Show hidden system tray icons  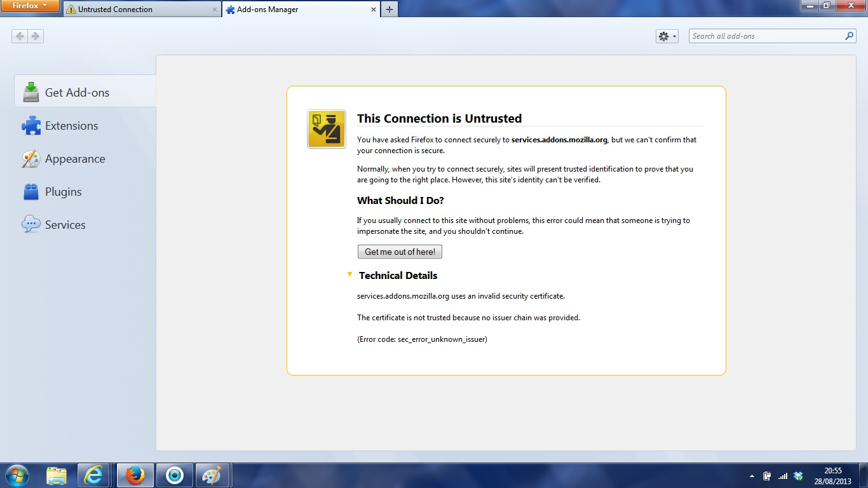[752, 476]
